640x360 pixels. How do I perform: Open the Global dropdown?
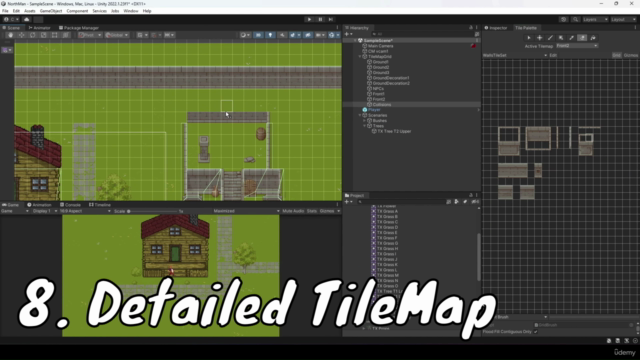click(x=117, y=35)
